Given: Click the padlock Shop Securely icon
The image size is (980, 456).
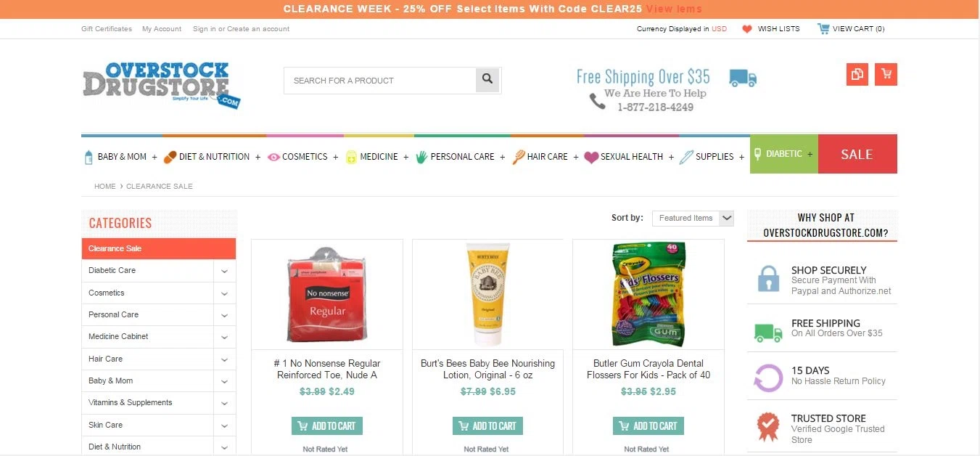Looking at the screenshot, I should [768, 278].
